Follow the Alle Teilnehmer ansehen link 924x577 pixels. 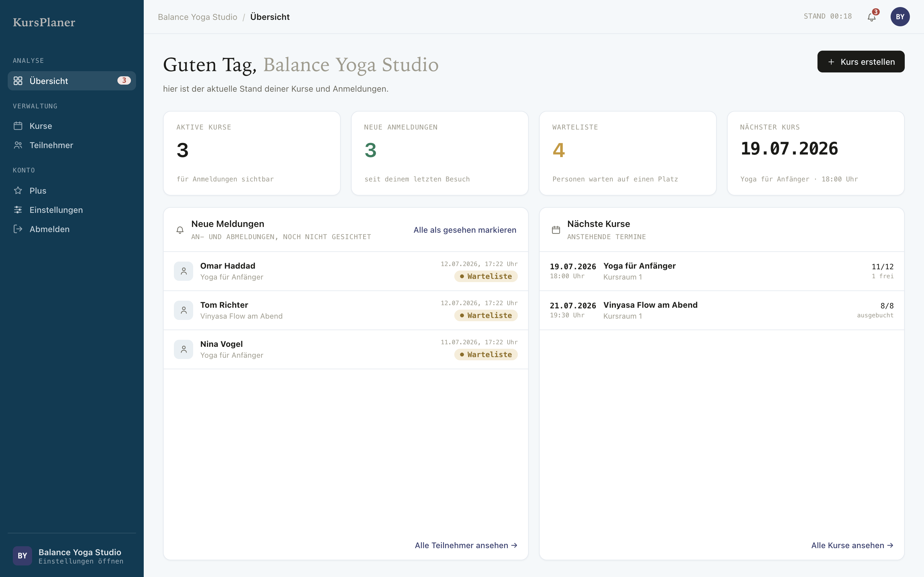click(x=466, y=545)
